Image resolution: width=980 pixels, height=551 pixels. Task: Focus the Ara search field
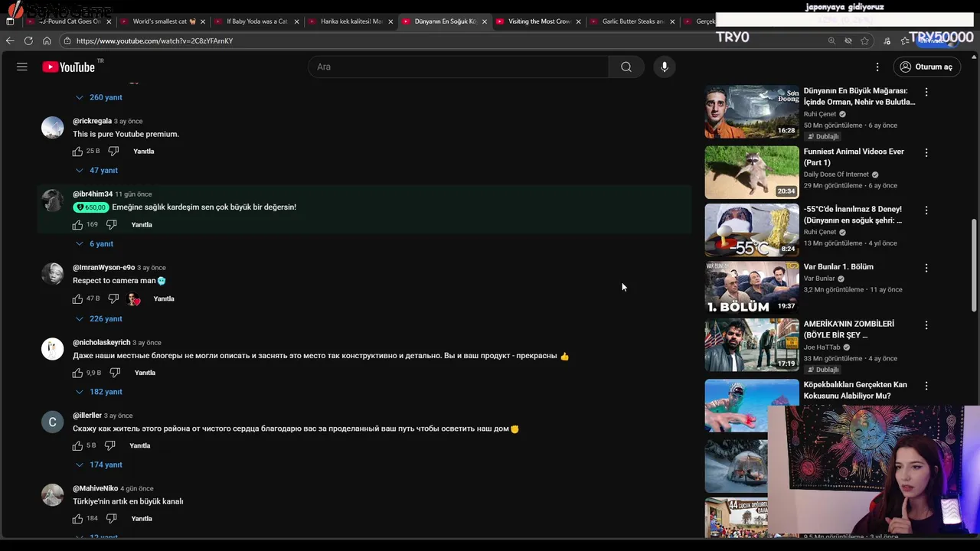coord(459,67)
